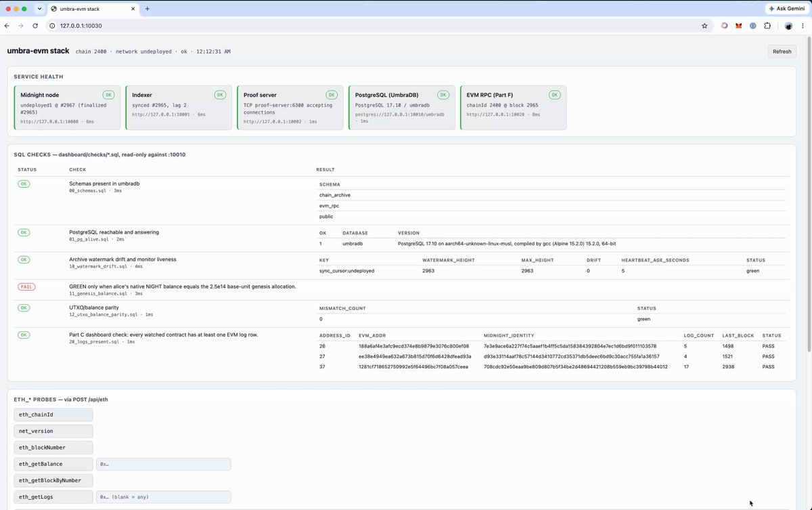Click the browser forward arrow
This screenshot has width=812, height=510.
[21, 26]
